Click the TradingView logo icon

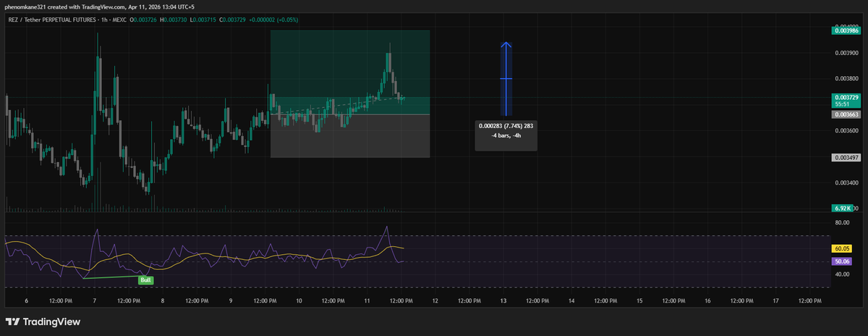click(12, 322)
